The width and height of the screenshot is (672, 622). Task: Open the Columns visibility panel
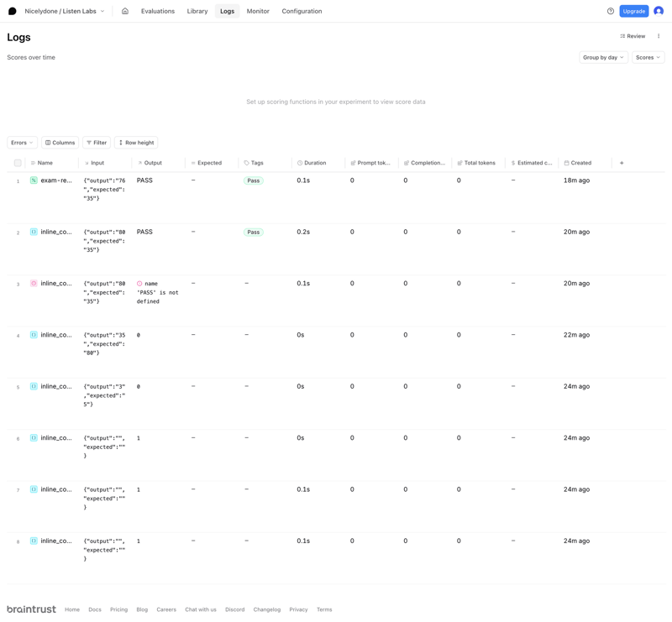click(58, 142)
